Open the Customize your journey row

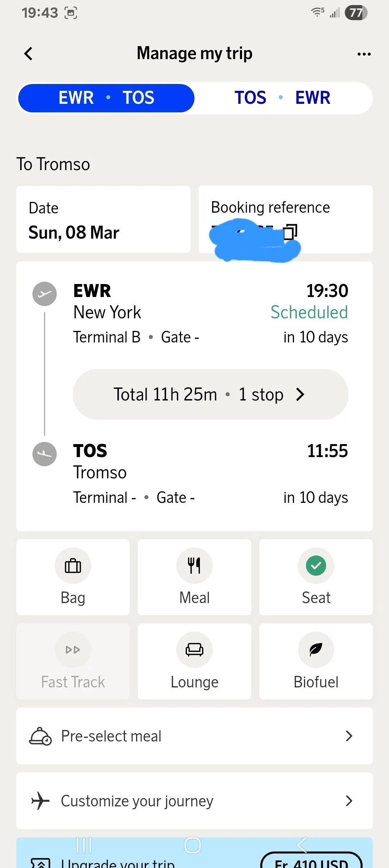pyautogui.click(x=194, y=801)
